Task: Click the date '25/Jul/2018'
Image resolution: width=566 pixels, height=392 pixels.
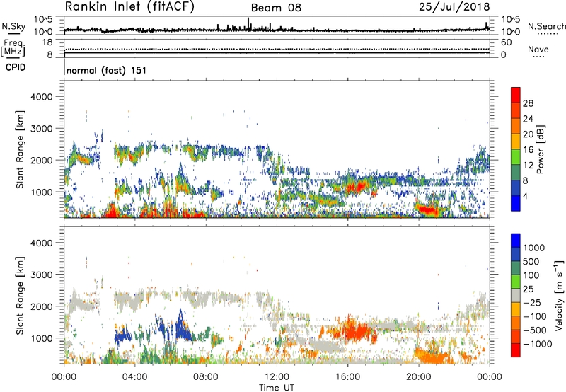Action: [x=454, y=7]
